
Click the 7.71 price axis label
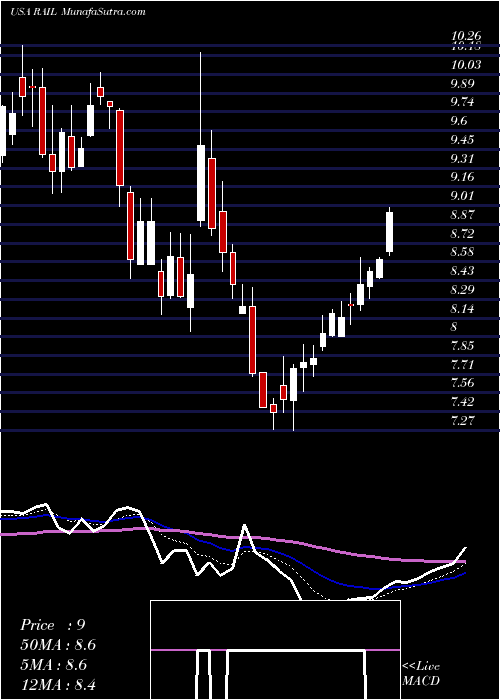pos(462,364)
